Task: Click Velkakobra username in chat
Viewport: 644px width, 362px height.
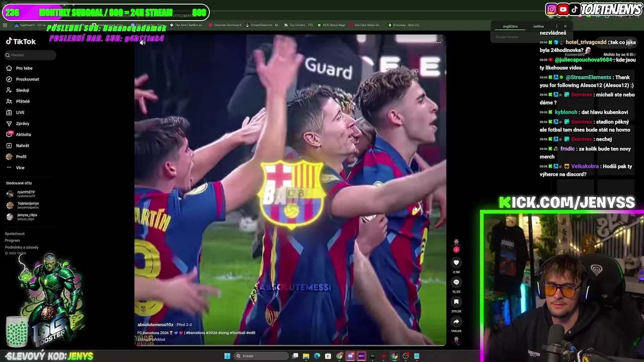Action: [x=585, y=166]
